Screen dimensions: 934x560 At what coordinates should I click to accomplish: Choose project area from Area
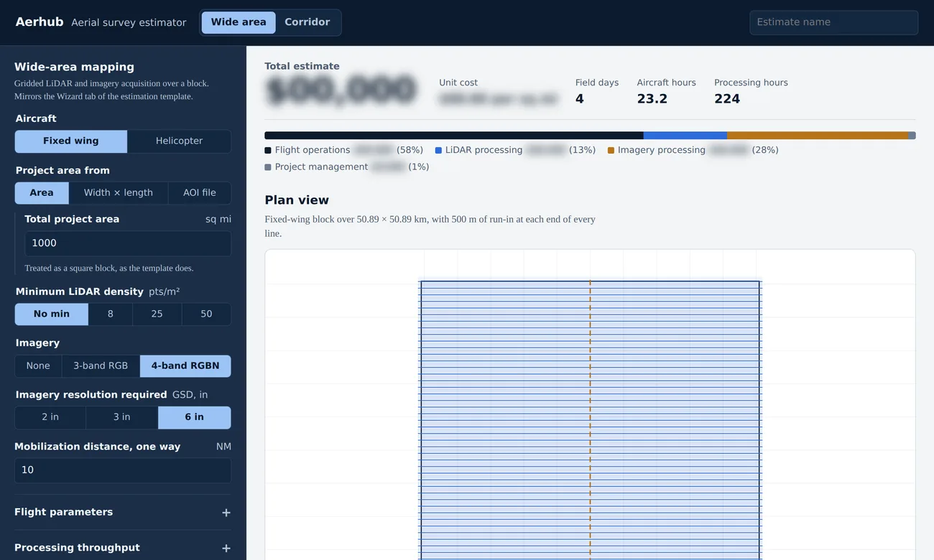42,193
